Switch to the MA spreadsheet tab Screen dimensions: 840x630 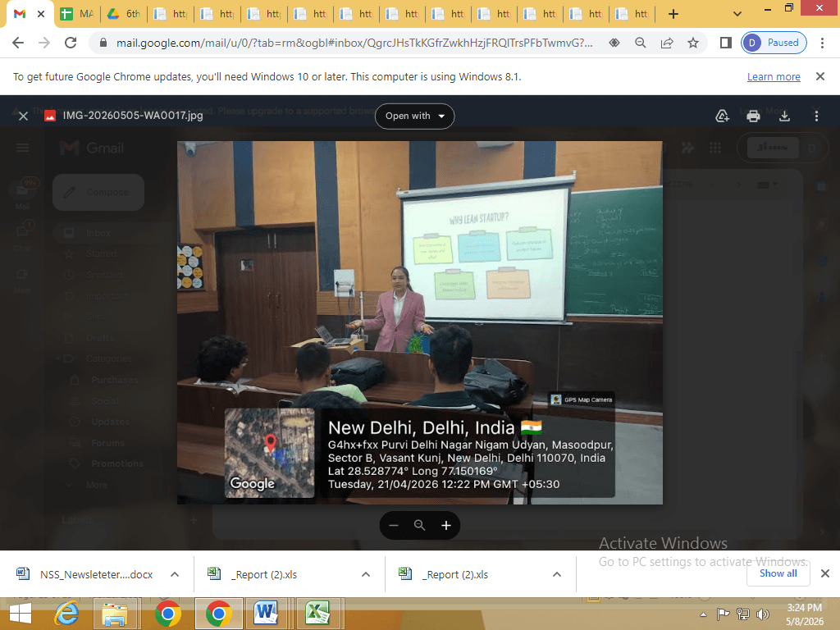click(76, 14)
